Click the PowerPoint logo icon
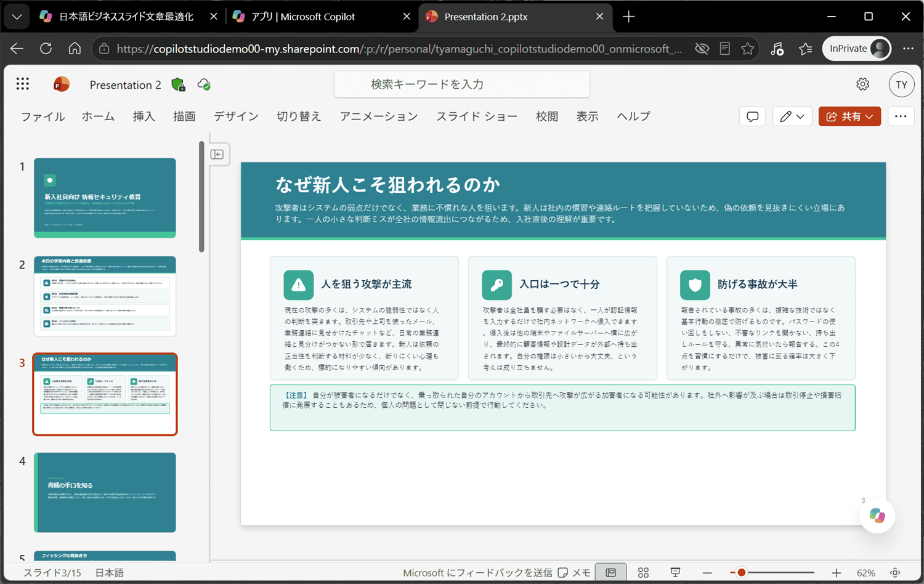924x584 pixels. pyautogui.click(x=61, y=84)
